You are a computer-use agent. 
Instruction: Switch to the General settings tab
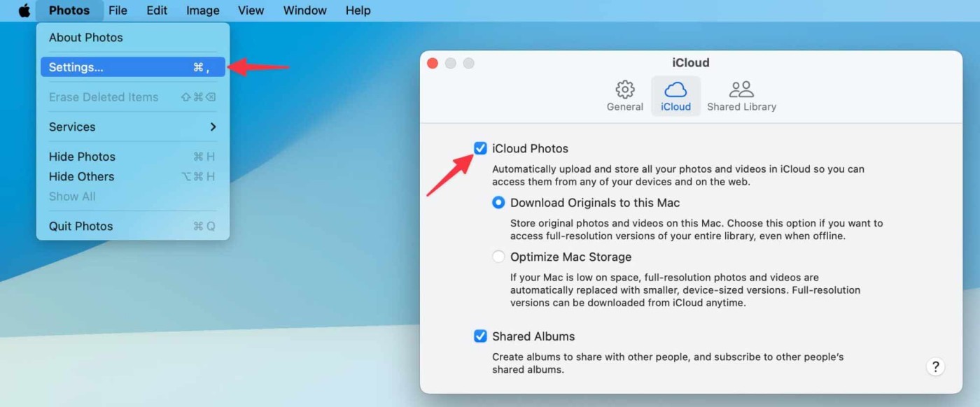tap(624, 96)
